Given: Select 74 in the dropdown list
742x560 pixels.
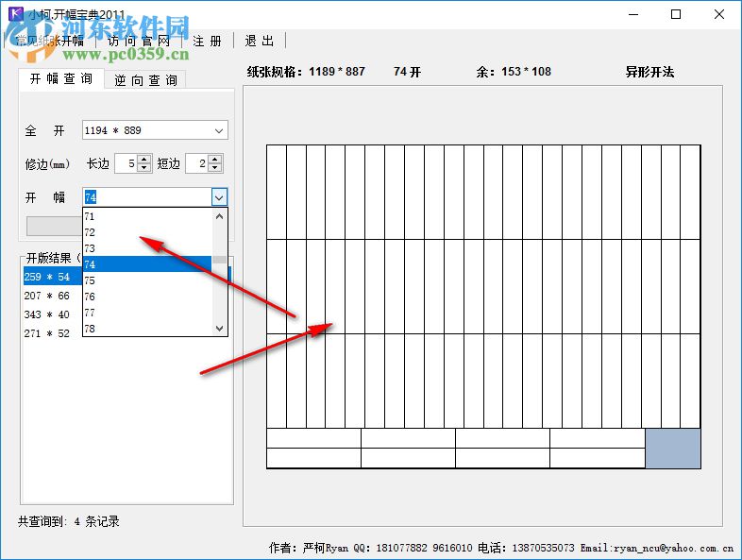Looking at the screenshot, I should [x=147, y=264].
